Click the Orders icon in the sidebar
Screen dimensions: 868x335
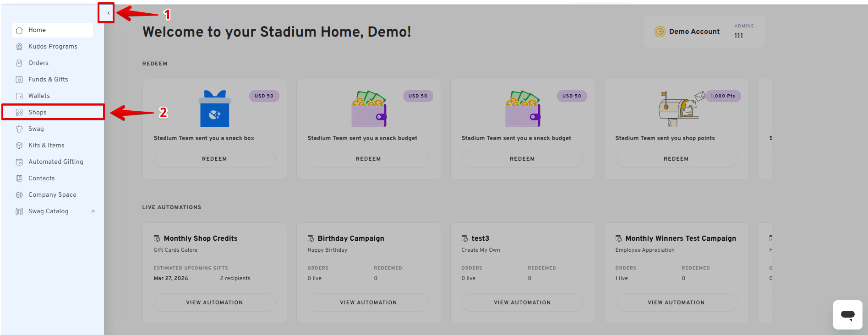pyautogui.click(x=19, y=63)
